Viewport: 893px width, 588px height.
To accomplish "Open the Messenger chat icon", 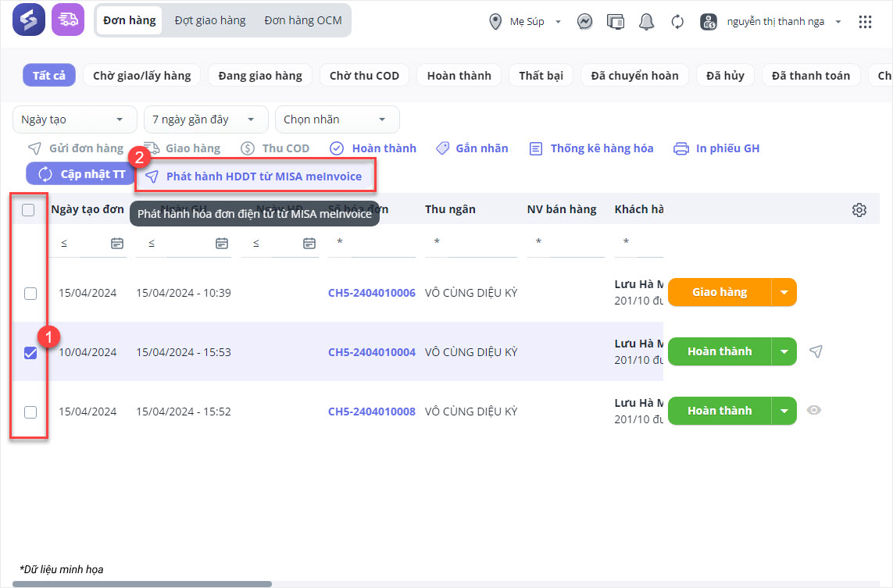I will click(584, 22).
